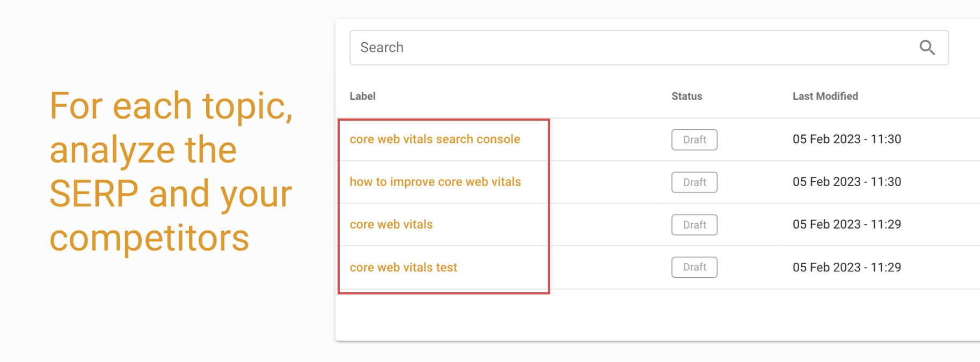
Task: Click the Status column header
Action: pos(687,96)
